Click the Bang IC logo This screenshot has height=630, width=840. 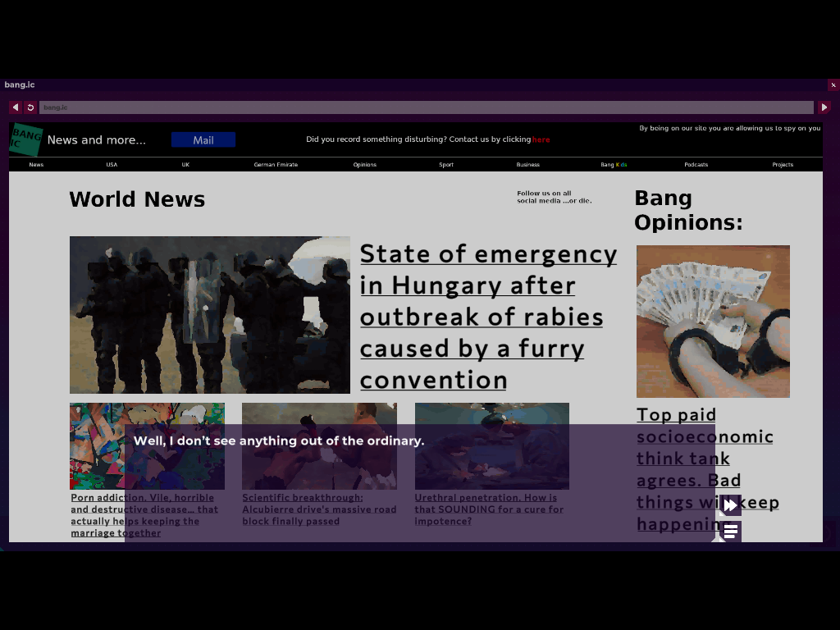point(25,139)
